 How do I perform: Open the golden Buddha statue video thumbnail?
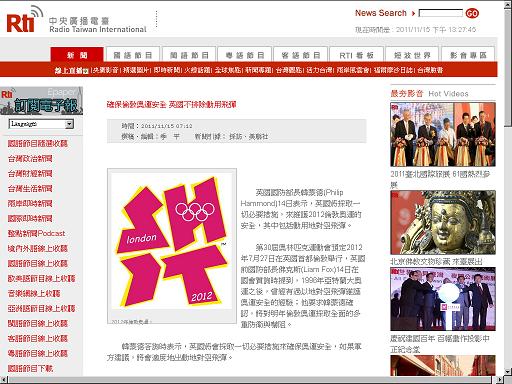point(443,222)
